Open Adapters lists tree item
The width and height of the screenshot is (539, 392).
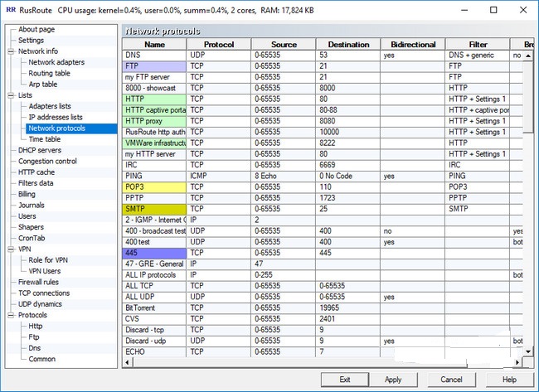tap(50, 106)
